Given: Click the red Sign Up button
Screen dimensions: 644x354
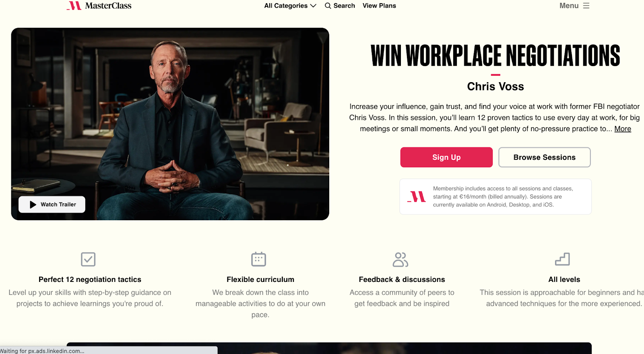Looking at the screenshot, I should 446,157.
